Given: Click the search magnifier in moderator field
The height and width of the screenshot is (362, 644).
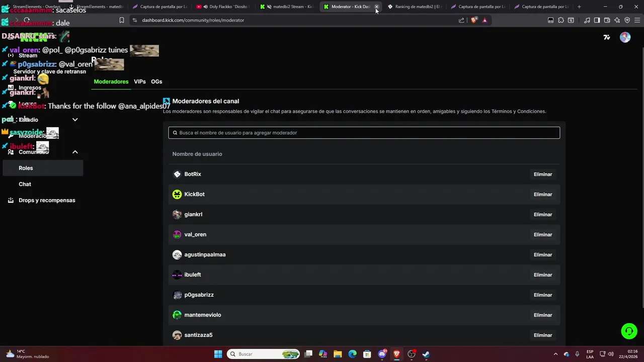Looking at the screenshot, I should coord(175,133).
